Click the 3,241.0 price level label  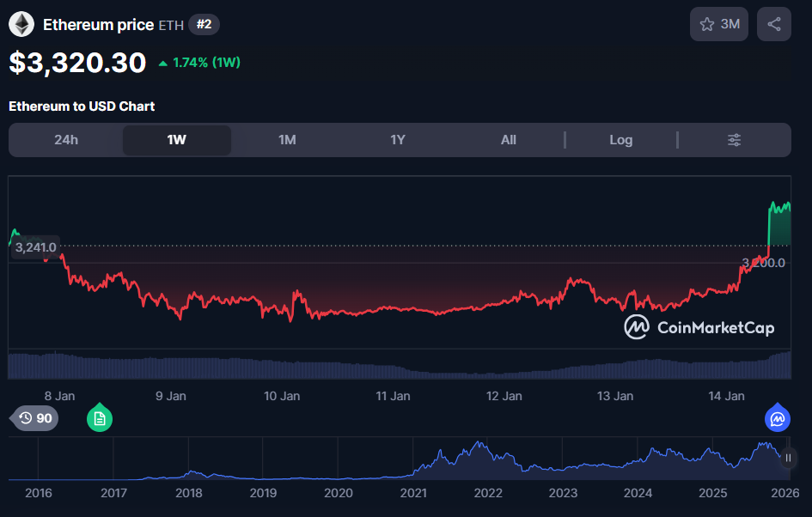tap(35, 247)
